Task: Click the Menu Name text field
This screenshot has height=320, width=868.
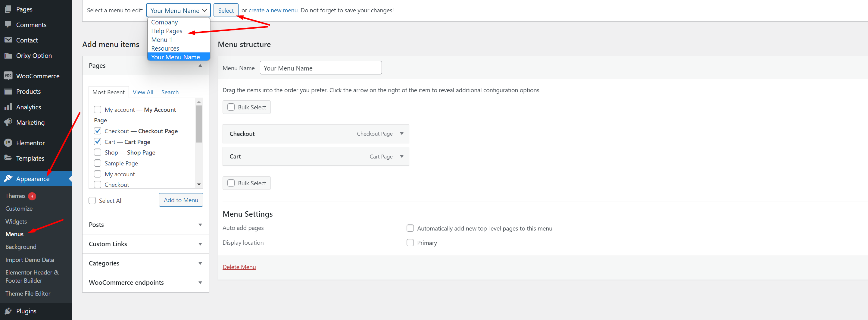Action: pyautogui.click(x=320, y=68)
